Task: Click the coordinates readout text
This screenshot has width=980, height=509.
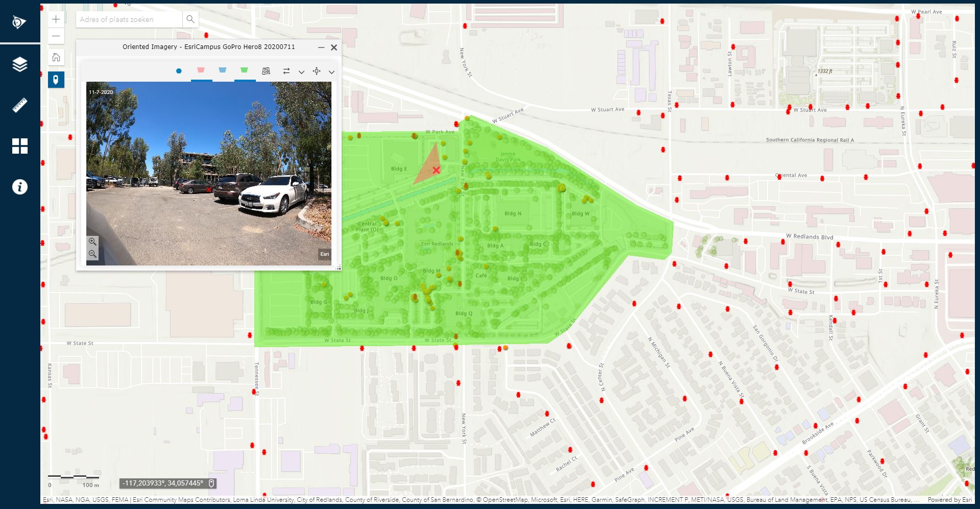Action: (163, 483)
